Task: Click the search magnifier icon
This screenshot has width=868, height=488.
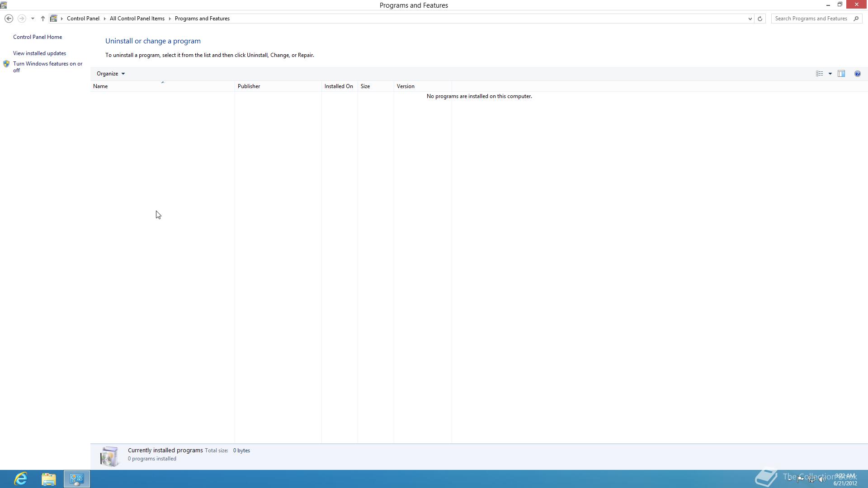Action: point(856,19)
